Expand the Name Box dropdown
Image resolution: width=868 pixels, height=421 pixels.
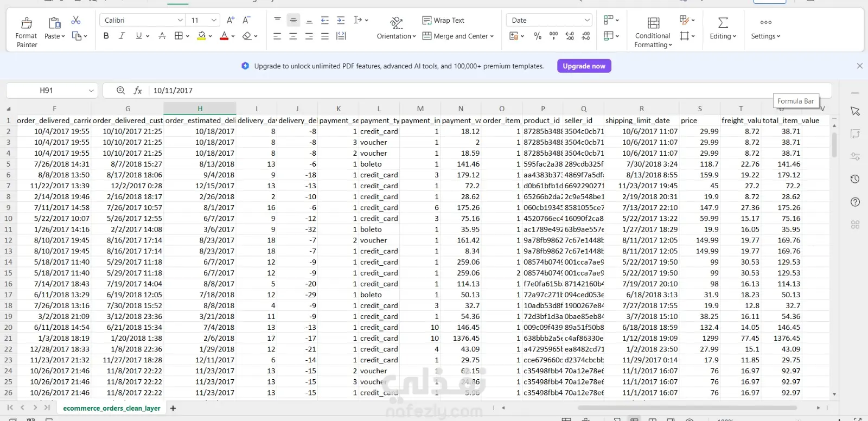click(91, 91)
